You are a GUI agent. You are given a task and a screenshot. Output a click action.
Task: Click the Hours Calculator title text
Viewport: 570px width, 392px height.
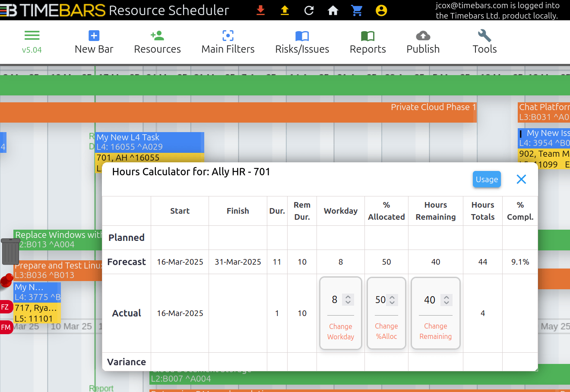pos(191,172)
